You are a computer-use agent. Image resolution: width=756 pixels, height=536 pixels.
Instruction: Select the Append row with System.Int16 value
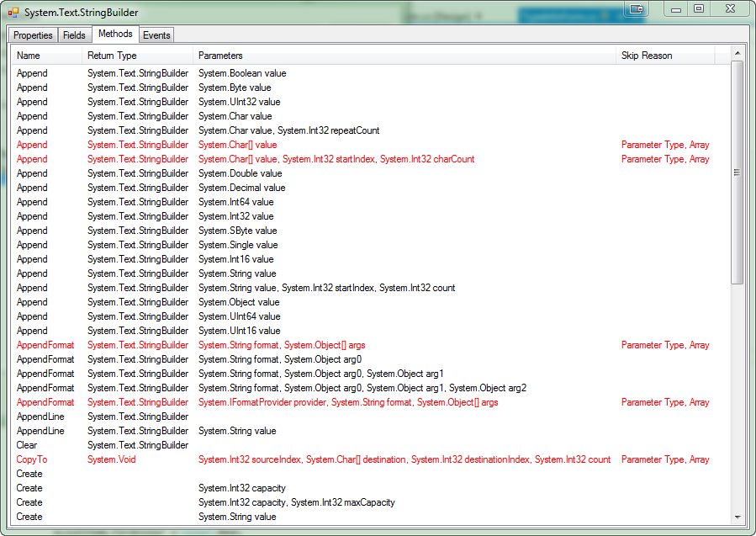(371, 259)
